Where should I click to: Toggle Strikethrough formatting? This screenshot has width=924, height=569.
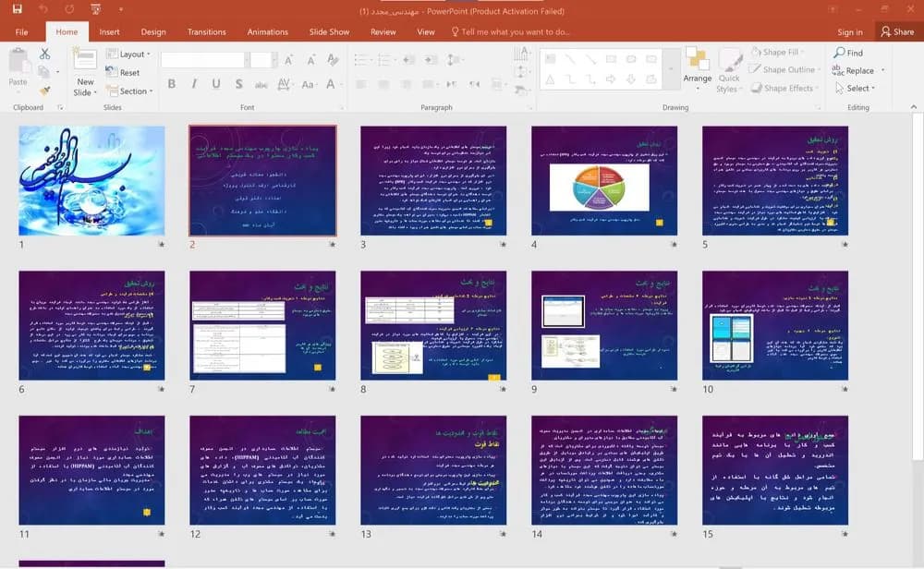tap(261, 85)
